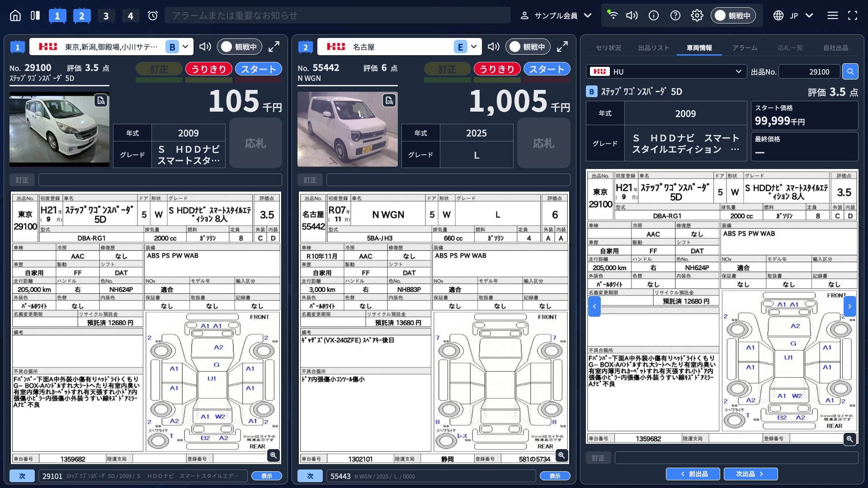Toggle screen layout number 1
Screen dimensions: 868x488
pos(57,16)
